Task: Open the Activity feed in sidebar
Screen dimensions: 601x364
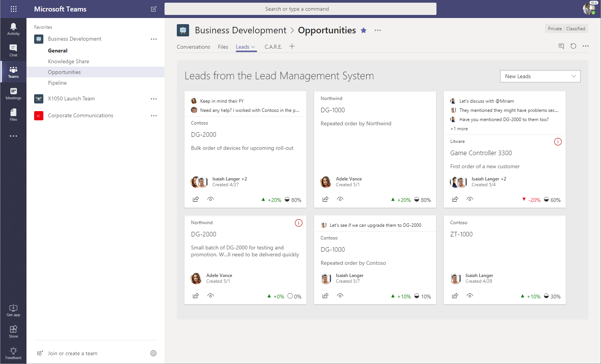Action: [13, 29]
